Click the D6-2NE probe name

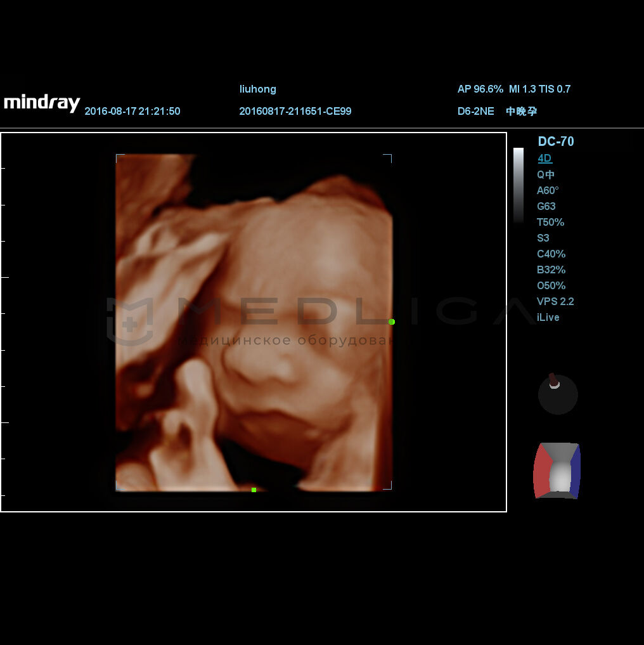[475, 112]
